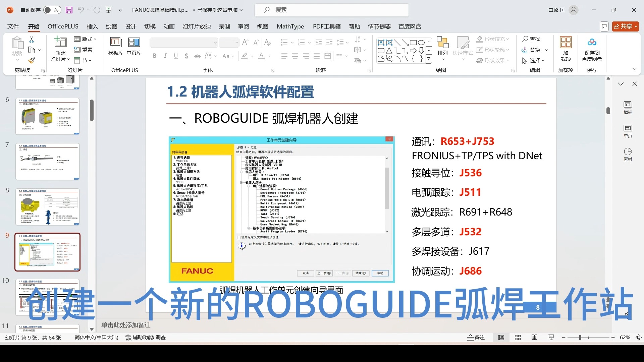Toggle Italic formatting

pyautogui.click(x=165, y=56)
